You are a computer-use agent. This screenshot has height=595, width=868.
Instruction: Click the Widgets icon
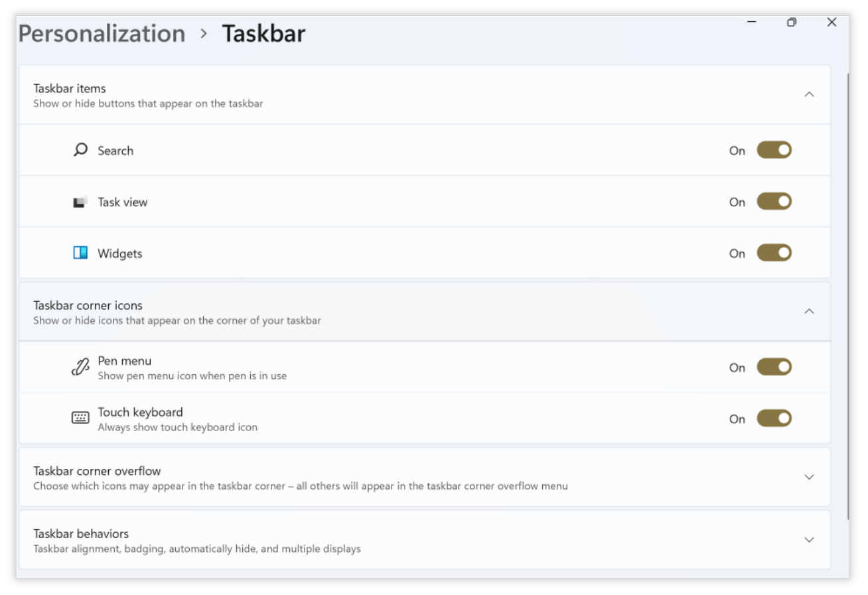pyautogui.click(x=80, y=253)
